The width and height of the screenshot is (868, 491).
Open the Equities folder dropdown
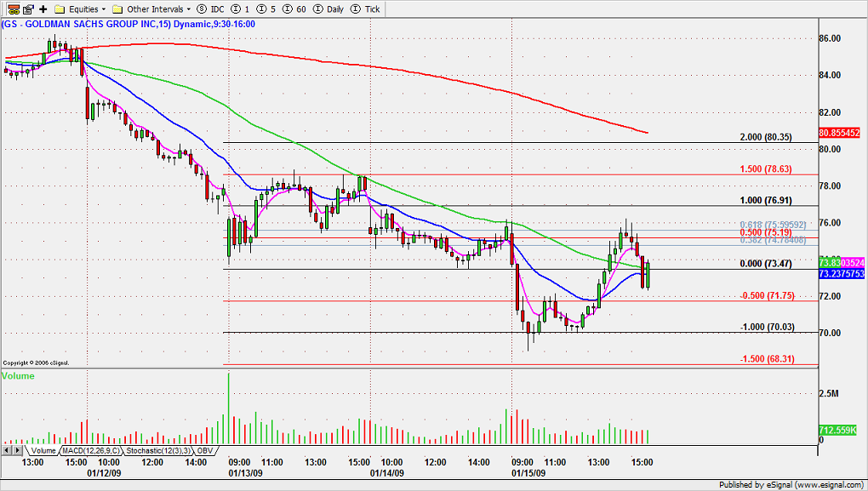coord(80,9)
